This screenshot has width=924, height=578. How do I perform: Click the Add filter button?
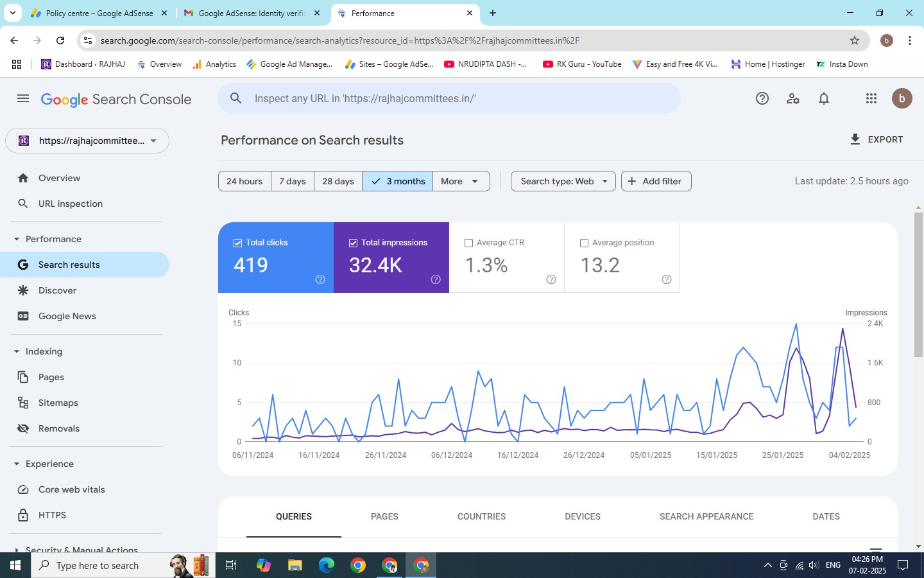coord(656,181)
